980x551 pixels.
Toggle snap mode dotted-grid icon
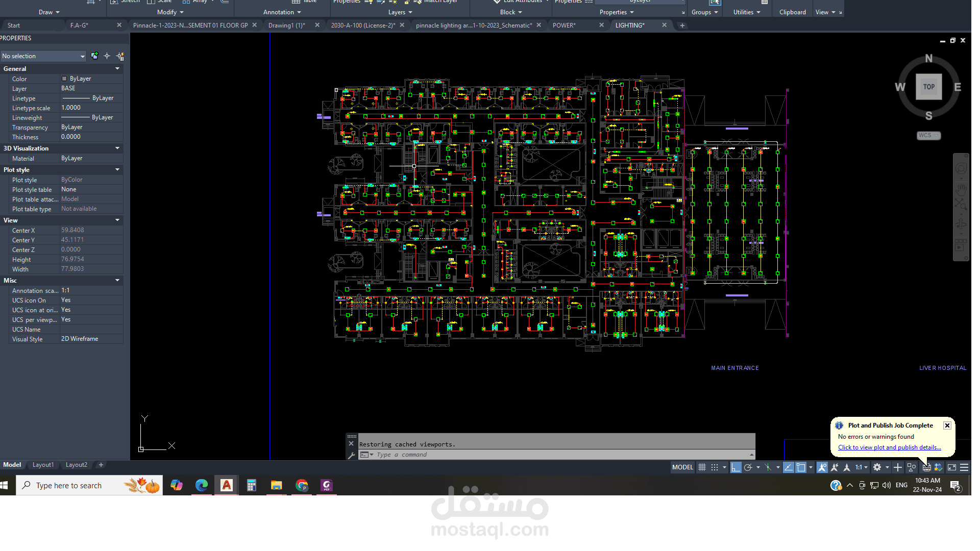715,467
